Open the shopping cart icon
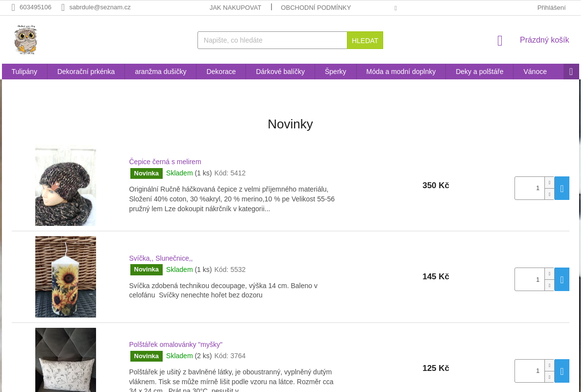 tap(500, 40)
